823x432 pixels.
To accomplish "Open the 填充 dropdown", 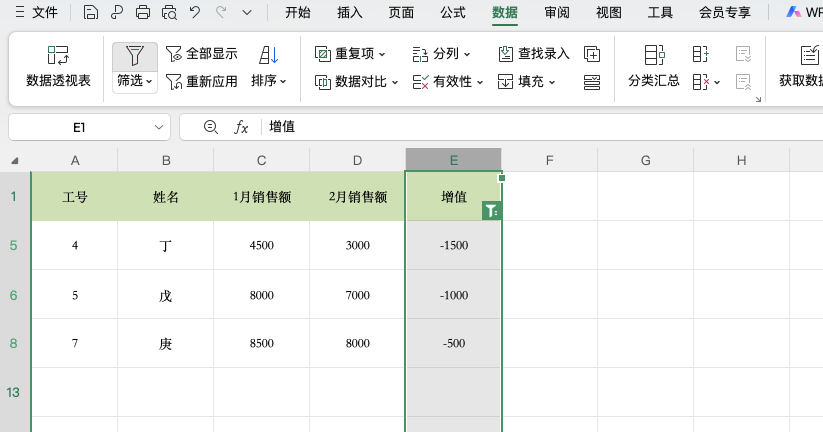I will pos(526,82).
